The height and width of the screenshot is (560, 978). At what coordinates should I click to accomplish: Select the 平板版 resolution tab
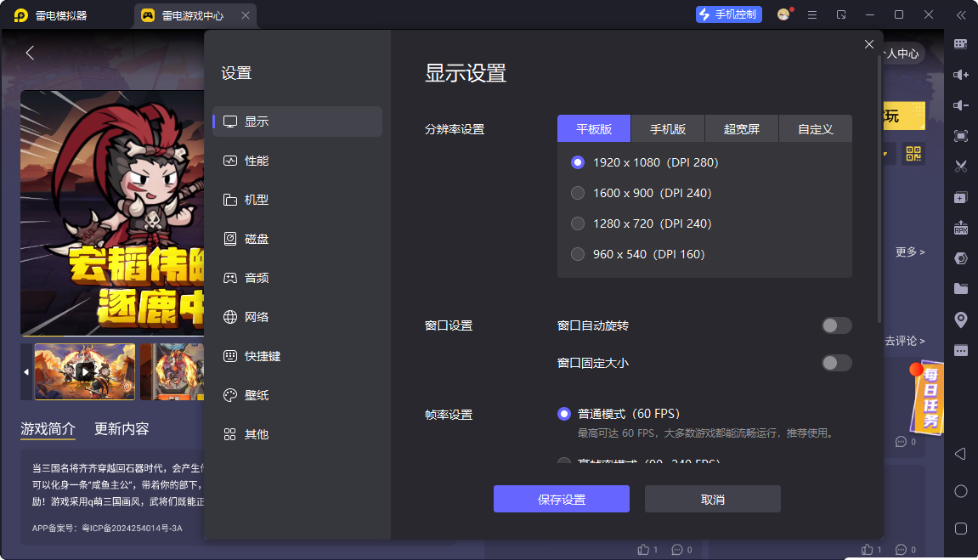point(594,129)
